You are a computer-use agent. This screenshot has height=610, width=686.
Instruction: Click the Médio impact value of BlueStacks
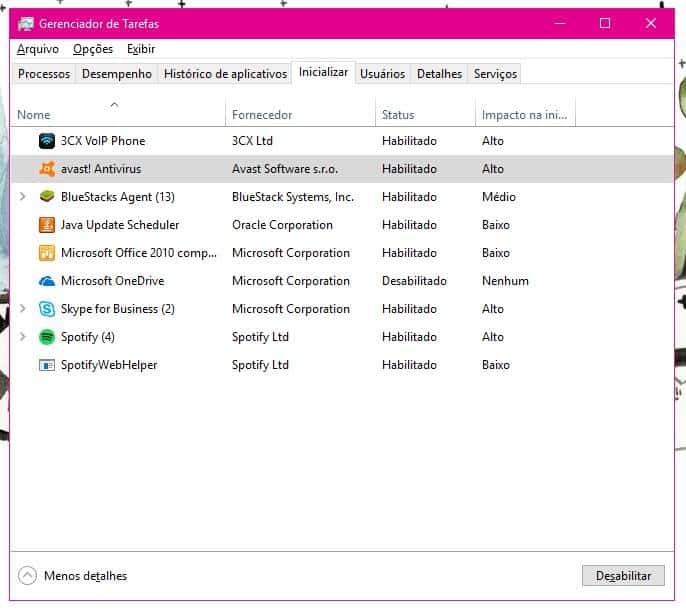click(x=499, y=197)
